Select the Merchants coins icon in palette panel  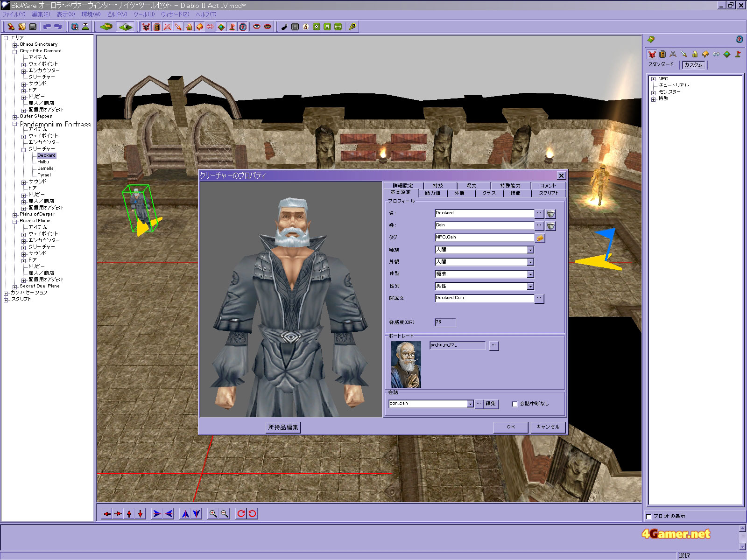click(x=695, y=54)
